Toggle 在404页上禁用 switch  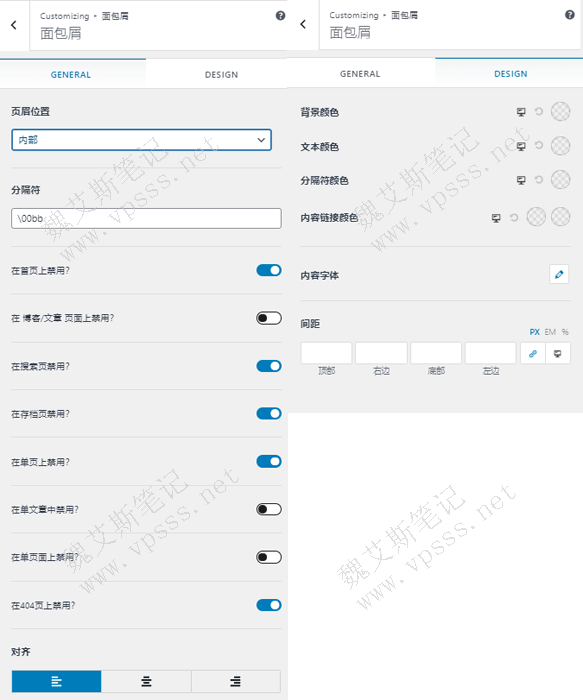click(269, 605)
